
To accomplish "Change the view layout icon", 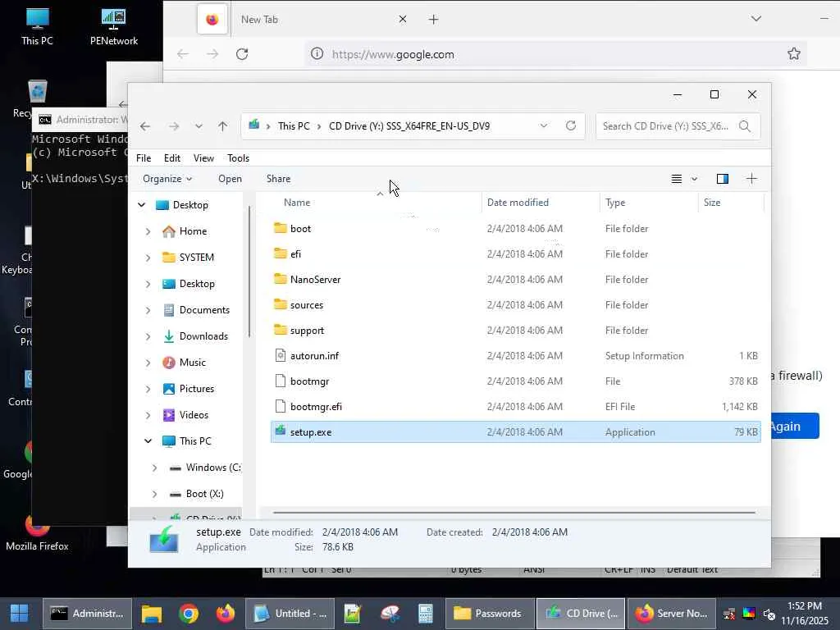I will pos(677,179).
